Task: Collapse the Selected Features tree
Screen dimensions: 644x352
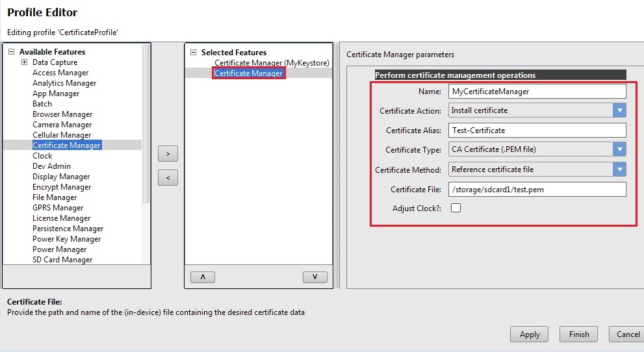Action: coord(193,53)
